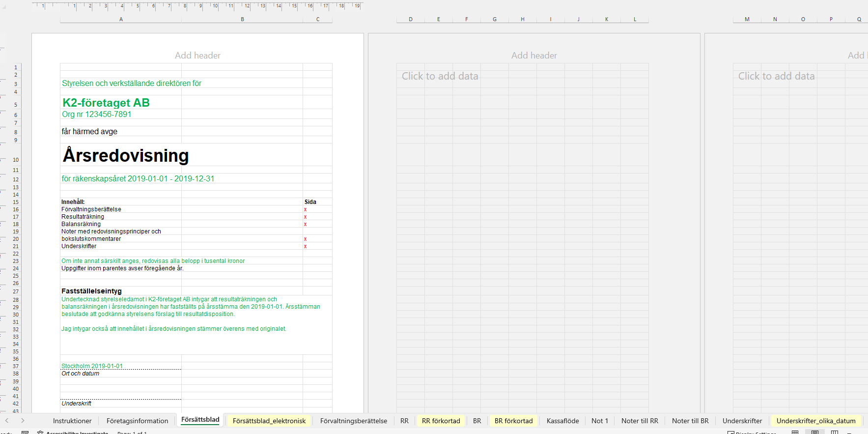Switch to Normal view in status bar
This screenshot has width=868, height=434.
(x=795, y=432)
